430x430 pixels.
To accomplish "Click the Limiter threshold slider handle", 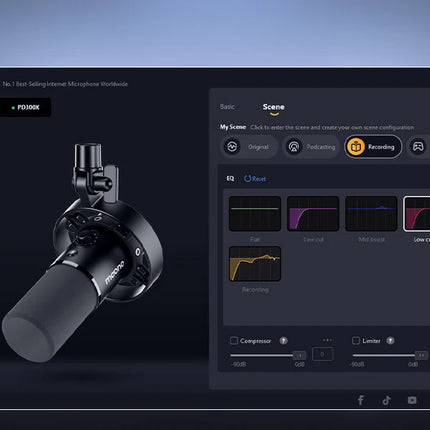I will (x=421, y=355).
